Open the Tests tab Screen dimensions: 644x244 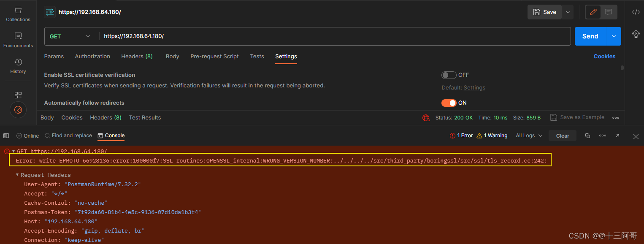point(257,56)
